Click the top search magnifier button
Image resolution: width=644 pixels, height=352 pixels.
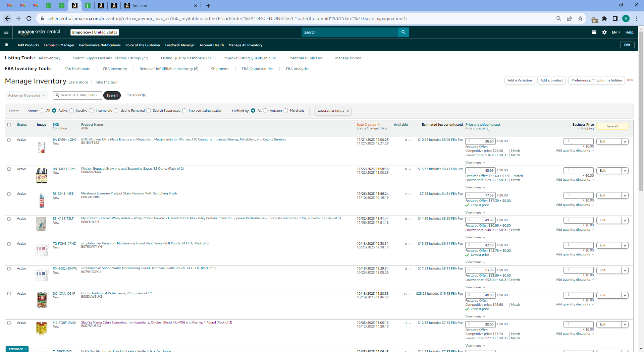(x=403, y=32)
